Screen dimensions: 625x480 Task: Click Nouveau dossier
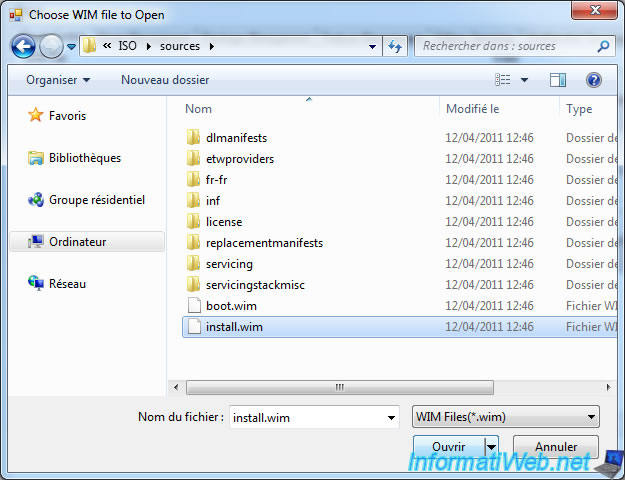[165, 80]
